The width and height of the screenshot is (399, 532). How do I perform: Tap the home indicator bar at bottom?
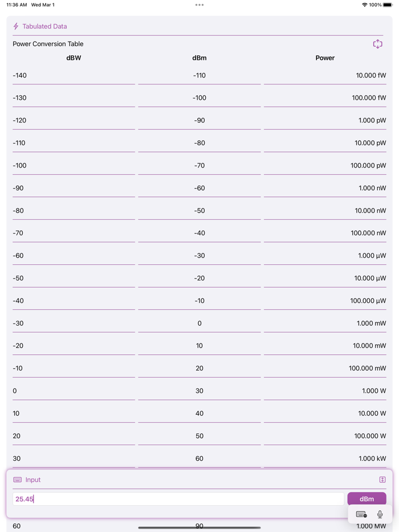pyautogui.click(x=199, y=527)
